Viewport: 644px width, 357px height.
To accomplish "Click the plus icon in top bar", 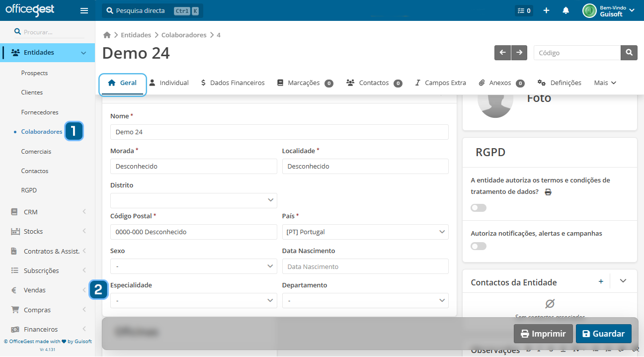I will (x=546, y=10).
